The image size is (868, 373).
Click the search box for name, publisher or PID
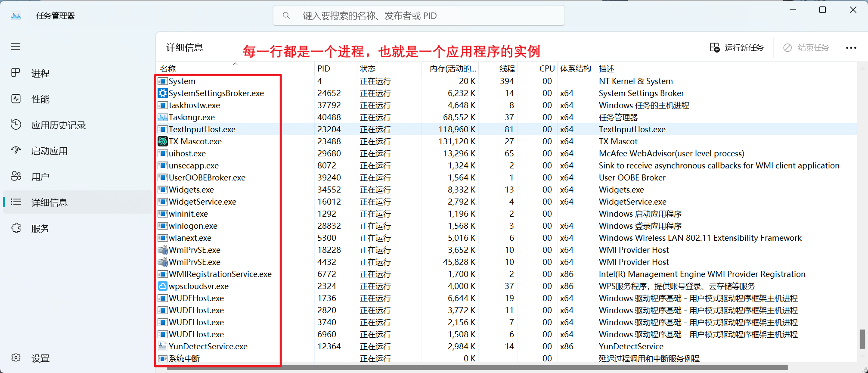(x=419, y=16)
